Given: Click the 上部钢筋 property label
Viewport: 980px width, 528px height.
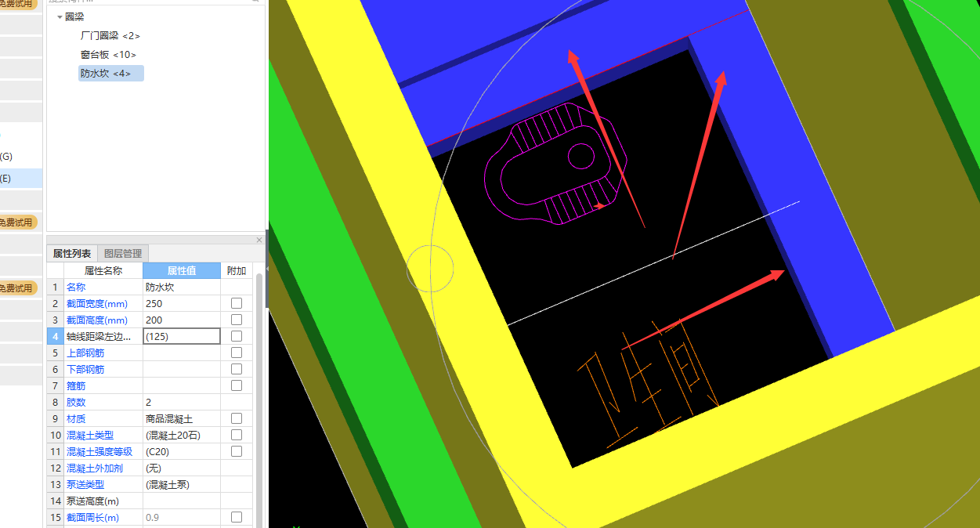Looking at the screenshot, I should pos(85,353).
